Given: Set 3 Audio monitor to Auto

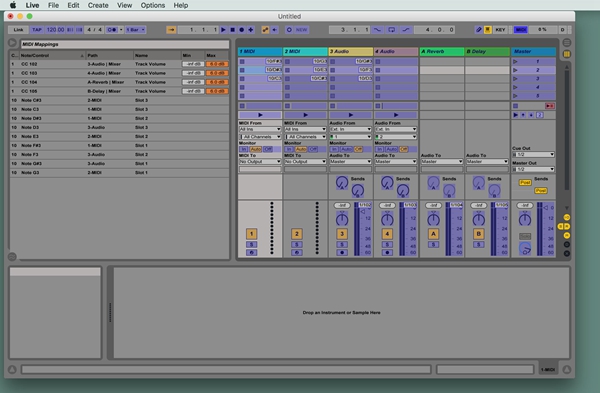Looking at the screenshot, I should click(x=346, y=149).
